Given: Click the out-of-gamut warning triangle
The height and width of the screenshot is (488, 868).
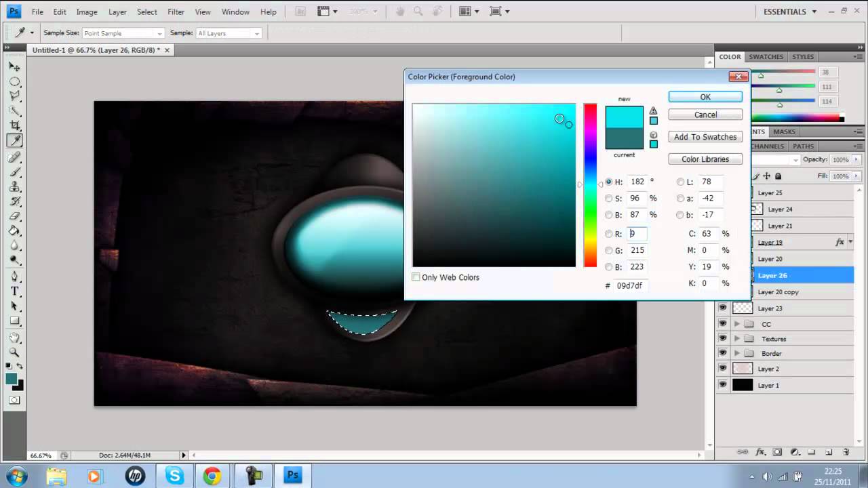Looking at the screenshot, I should point(653,110).
